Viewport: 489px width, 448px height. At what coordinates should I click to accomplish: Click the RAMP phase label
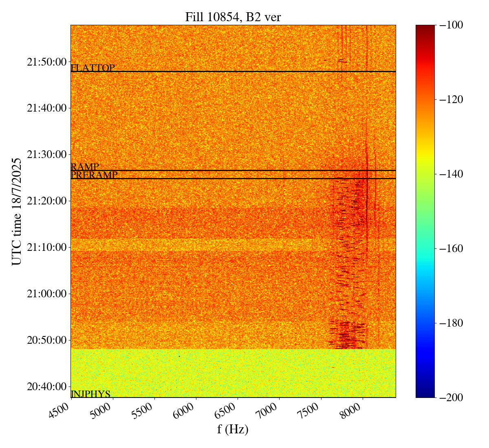tap(85, 167)
